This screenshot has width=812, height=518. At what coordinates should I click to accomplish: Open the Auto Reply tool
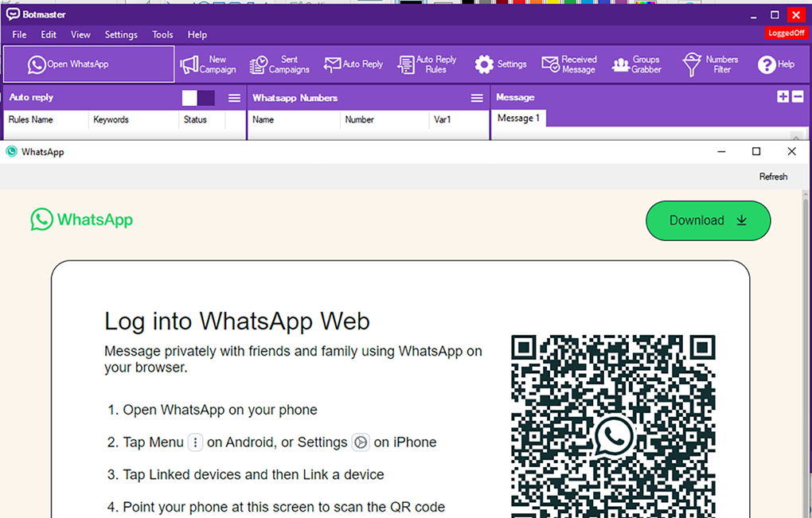click(353, 64)
